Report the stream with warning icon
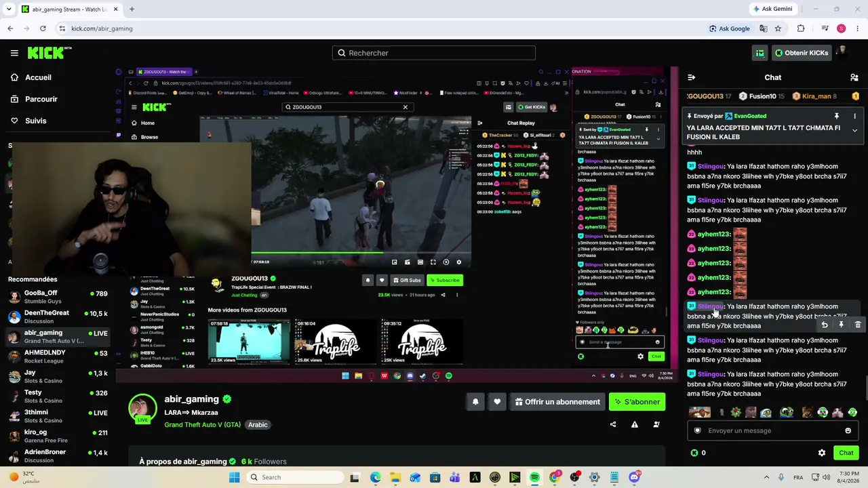Viewport: 868px width, 488px height. [x=635, y=425]
